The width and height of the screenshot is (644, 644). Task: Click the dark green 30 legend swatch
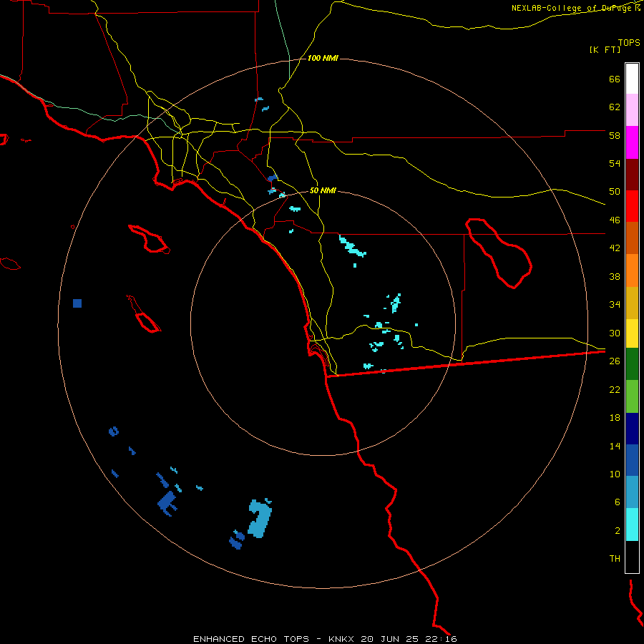[632, 364]
